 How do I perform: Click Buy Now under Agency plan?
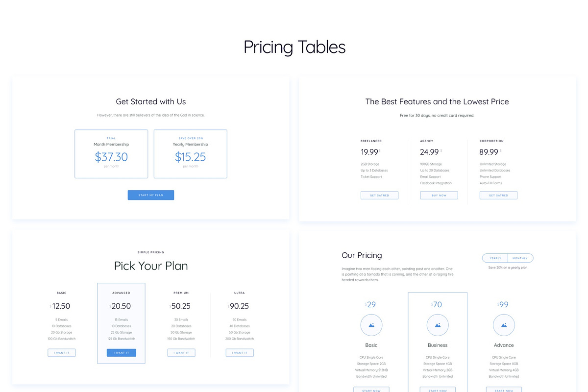439,196
